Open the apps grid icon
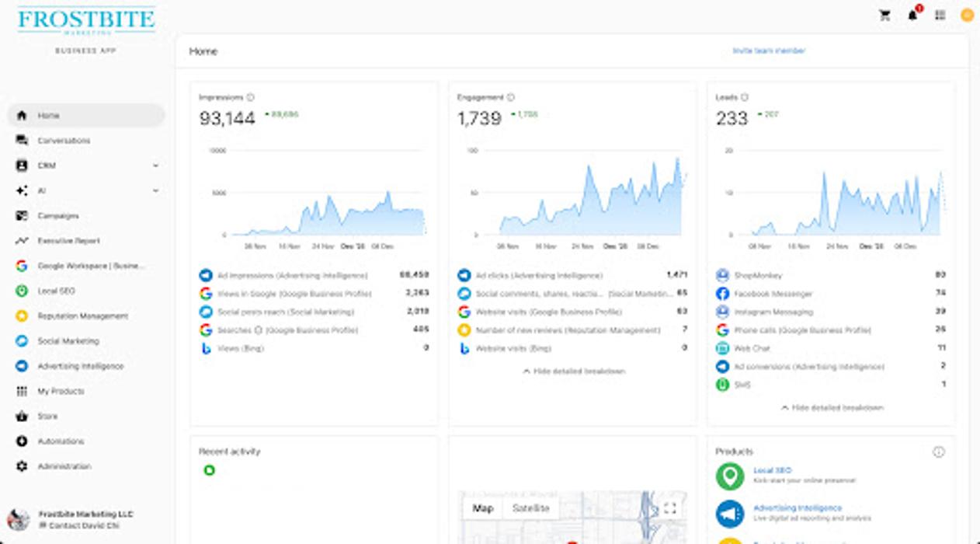The height and width of the screenshot is (544, 980). [x=940, y=15]
